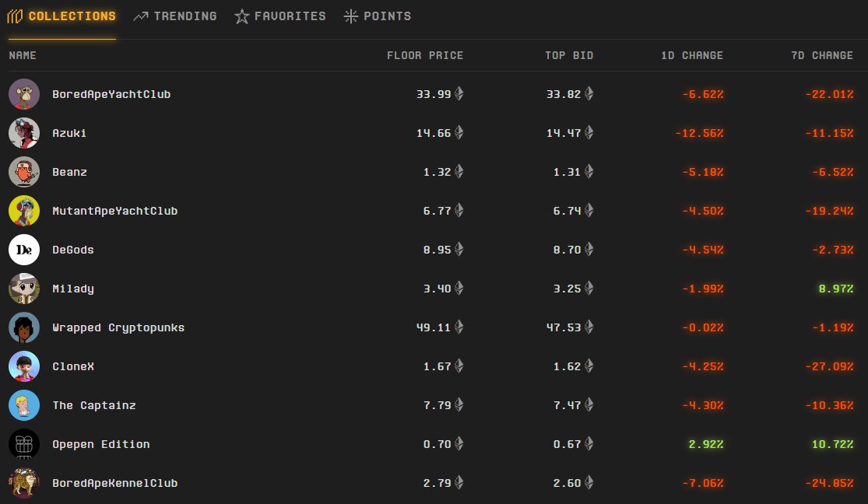This screenshot has height=504, width=868.
Task: Click the ETH icon beside bid 33.82
Action: [589, 93]
